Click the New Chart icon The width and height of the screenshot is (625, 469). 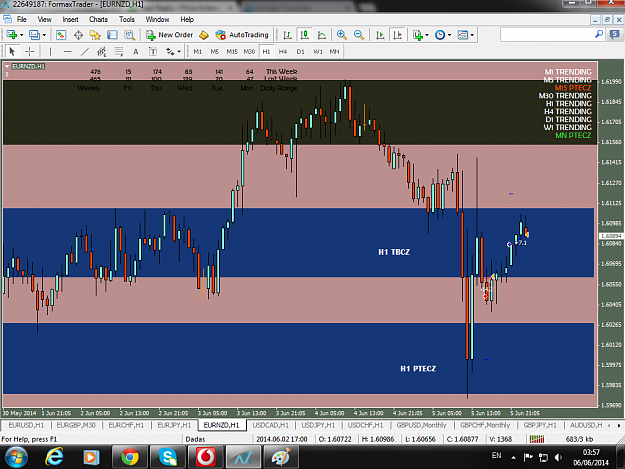pos(11,35)
